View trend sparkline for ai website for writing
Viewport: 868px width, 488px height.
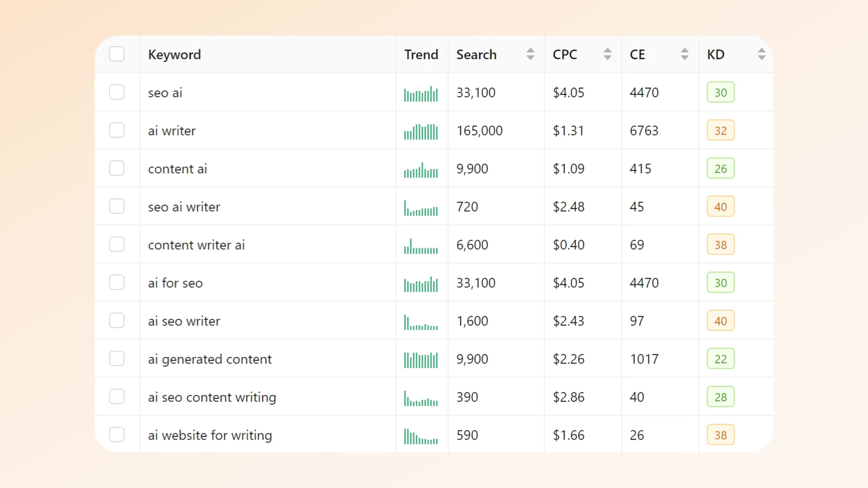pyautogui.click(x=421, y=436)
